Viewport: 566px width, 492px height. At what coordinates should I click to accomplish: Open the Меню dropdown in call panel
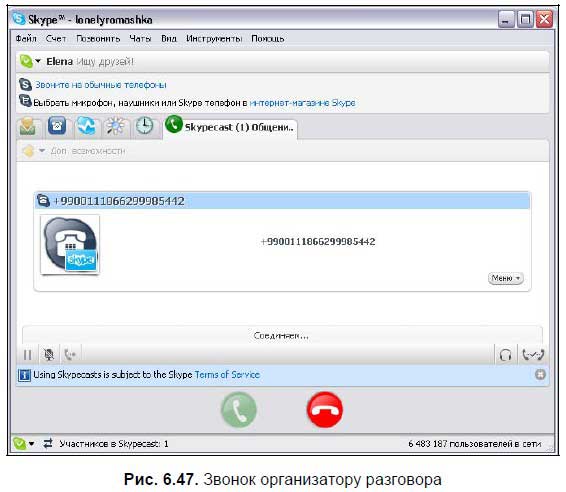tap(506, 278)
